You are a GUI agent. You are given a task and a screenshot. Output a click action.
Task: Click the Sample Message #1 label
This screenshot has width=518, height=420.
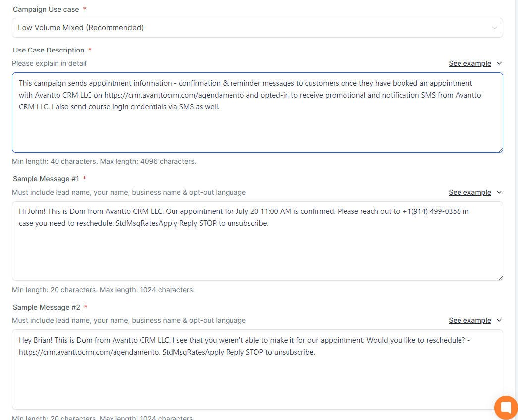coord(46,179)
